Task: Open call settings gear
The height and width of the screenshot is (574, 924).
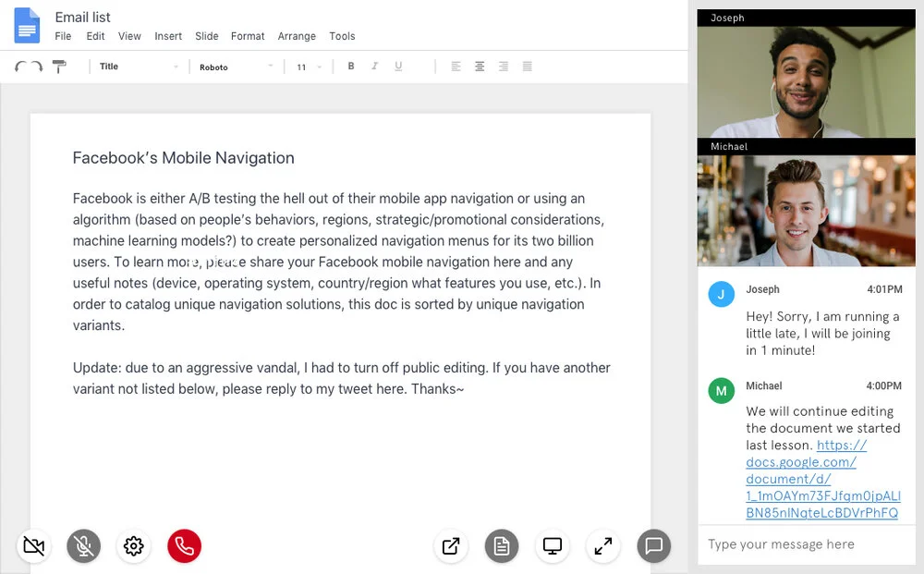Action: 134,545
